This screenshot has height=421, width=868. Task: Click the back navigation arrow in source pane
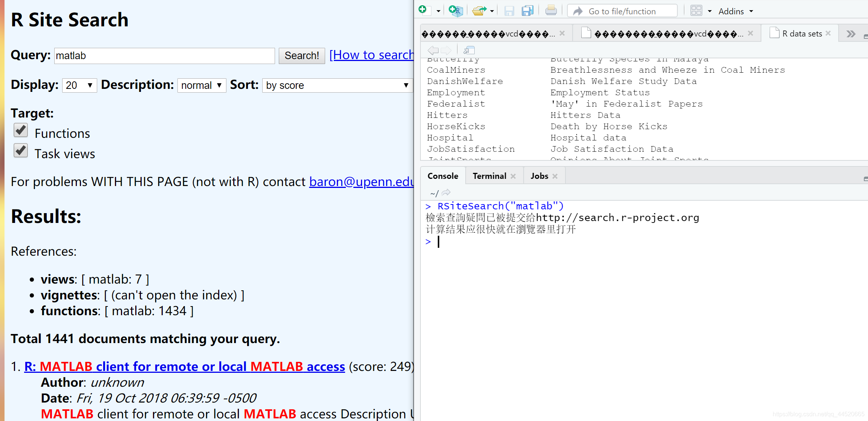tap(433, 50)
